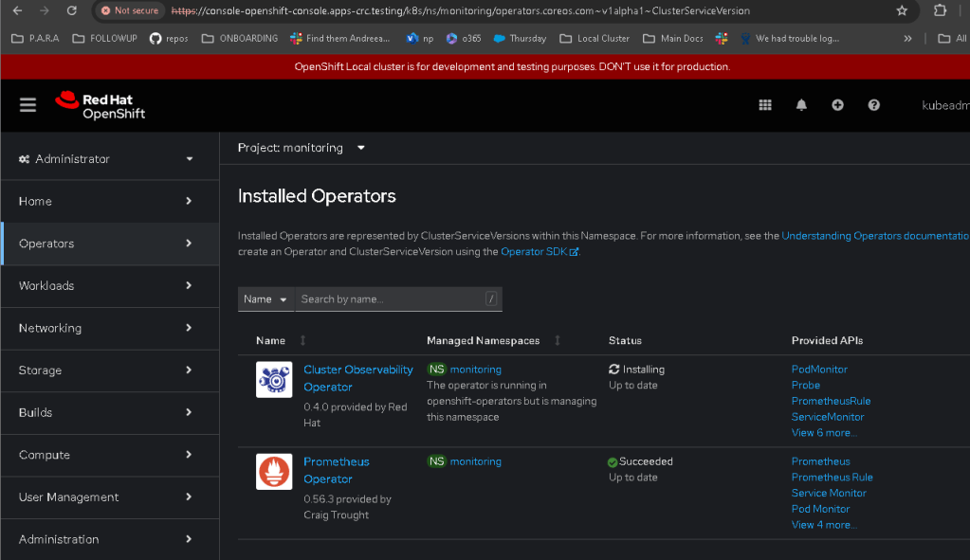Viewport: 970px width, 560px height.
Task: Open Understanding Operators documentation link
Action: (875, 236)
